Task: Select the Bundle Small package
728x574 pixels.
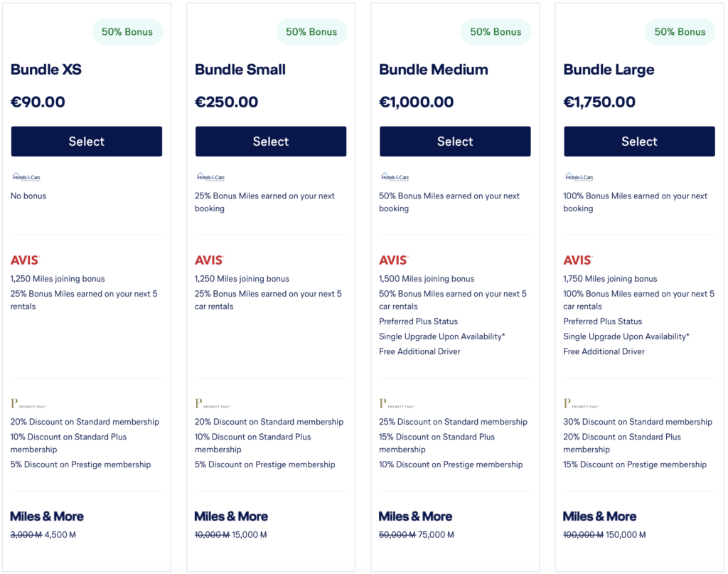Action: coord(271,141)
